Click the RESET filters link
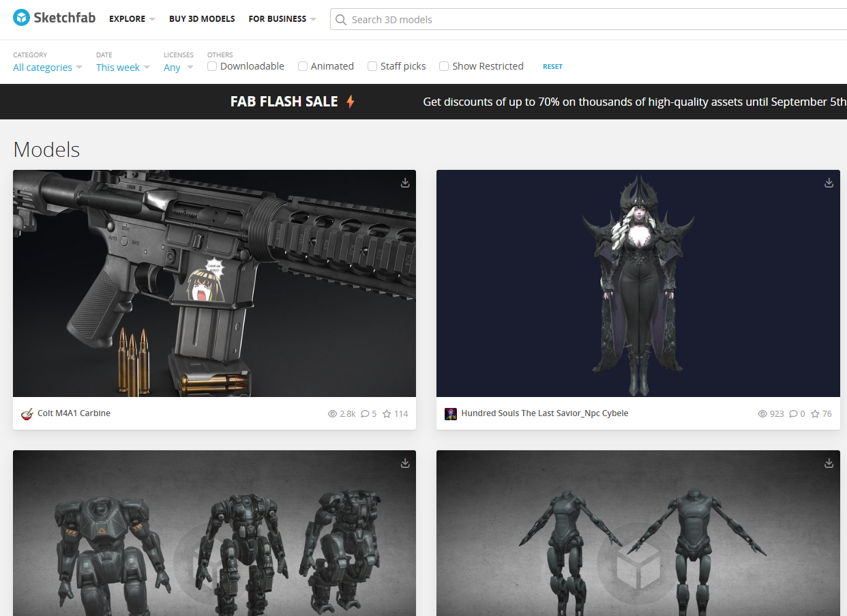This screenshot has height=616, width=847. 552,67
